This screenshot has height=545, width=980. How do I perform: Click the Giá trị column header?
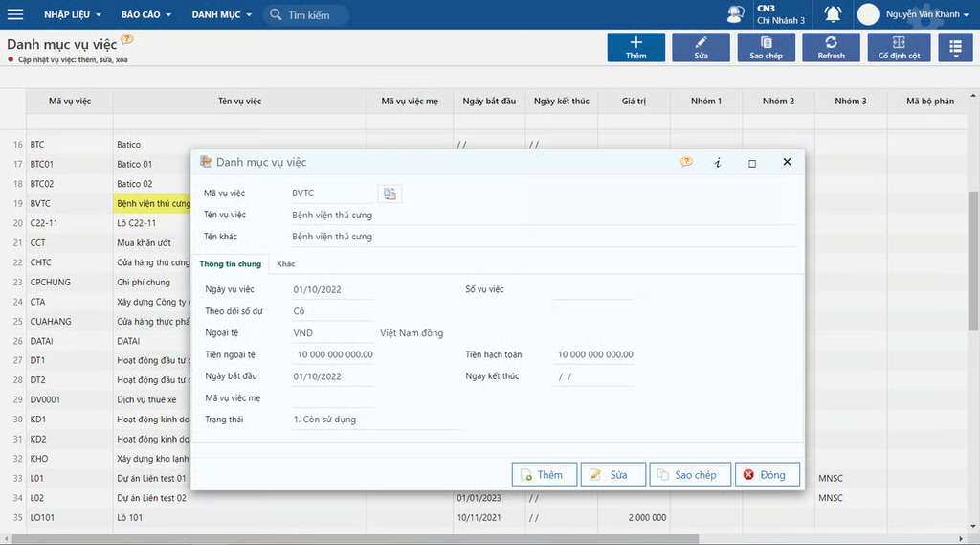634,101
